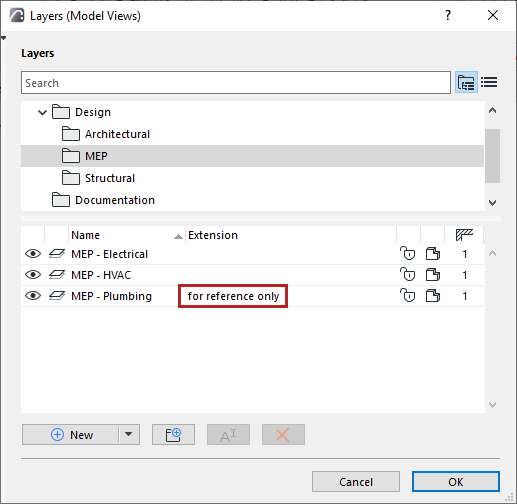Click the Cancel button
The width and height of the screenshot is (517, 504).
[x=356, y=481]
